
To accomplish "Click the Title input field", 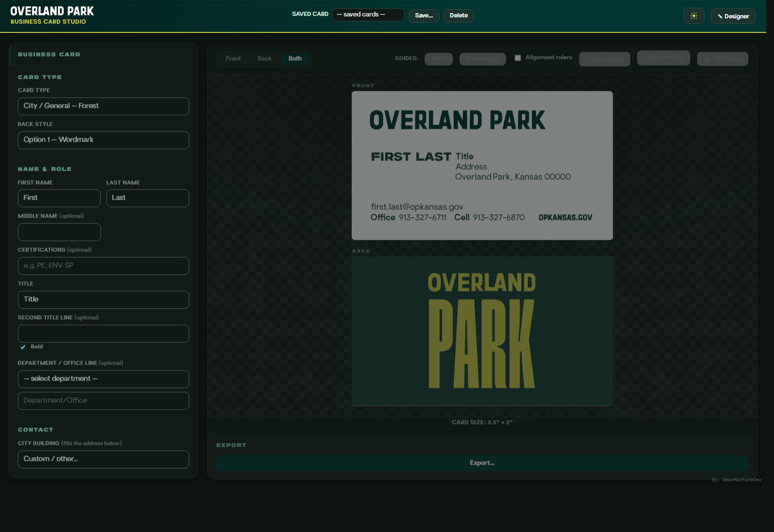I will (104, 300).
